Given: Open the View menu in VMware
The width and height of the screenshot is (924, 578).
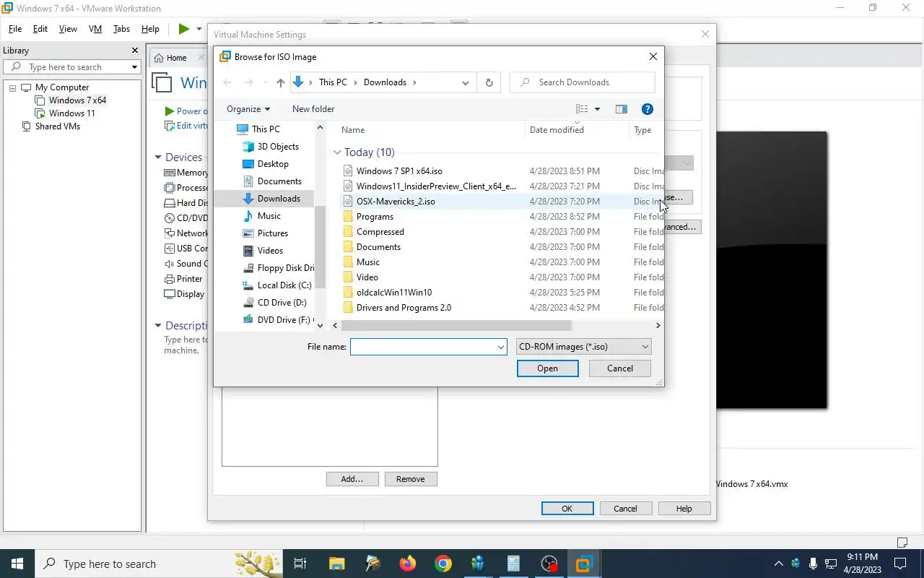Looking at the screenshot, I should 68,29.
